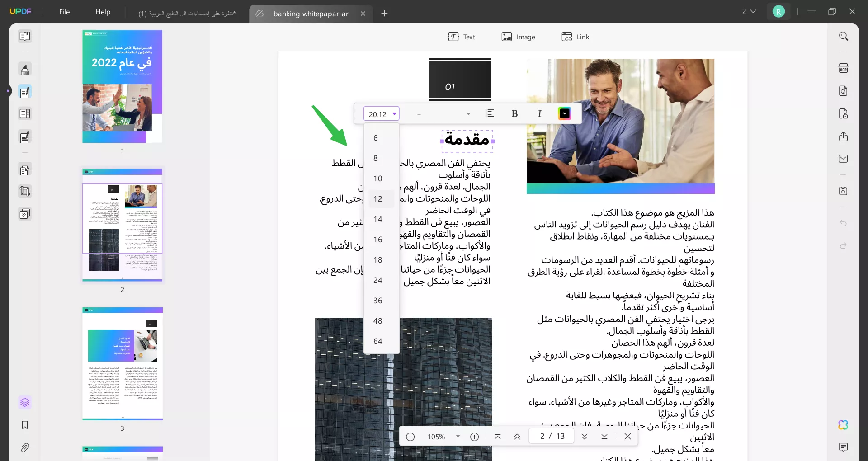Open the font size dropdown showing 20.12
The image size is (868, 461).
point(382,113)
